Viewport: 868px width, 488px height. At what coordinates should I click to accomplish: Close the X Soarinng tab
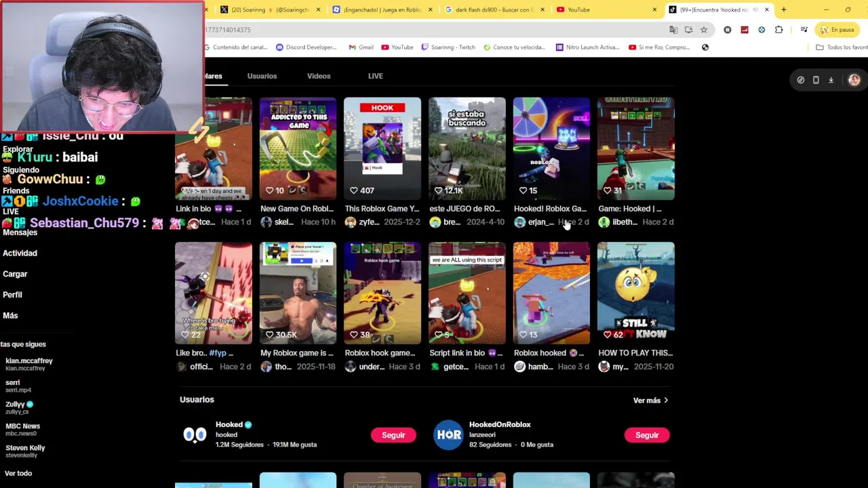[317, 9]
